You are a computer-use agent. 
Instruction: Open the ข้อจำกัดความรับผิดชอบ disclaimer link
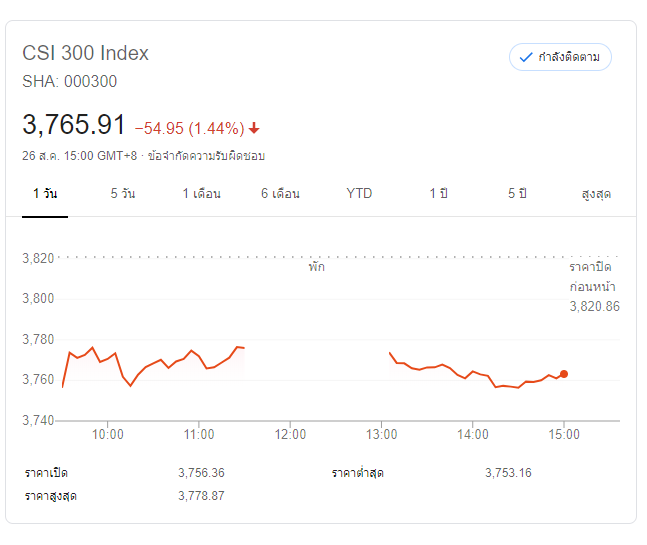[206, 156]
